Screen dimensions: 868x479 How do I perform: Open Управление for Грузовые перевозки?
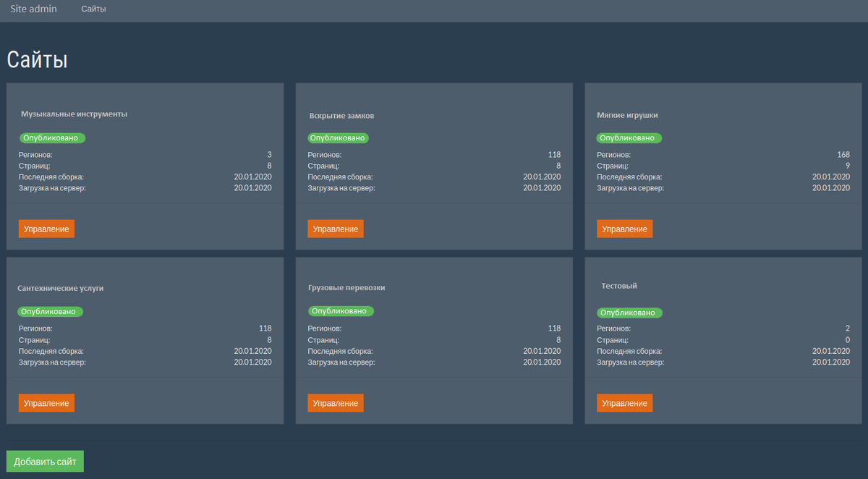click(336, 403)
